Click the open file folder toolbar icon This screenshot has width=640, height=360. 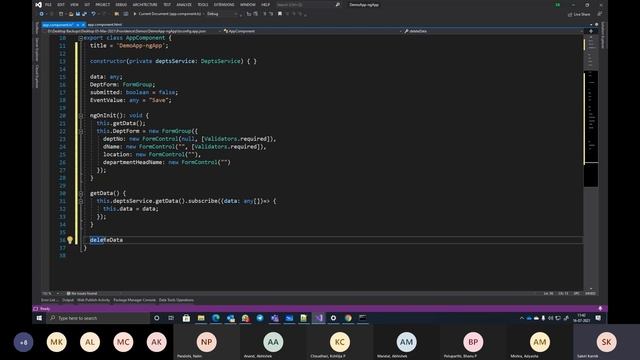tap(71, 14)
